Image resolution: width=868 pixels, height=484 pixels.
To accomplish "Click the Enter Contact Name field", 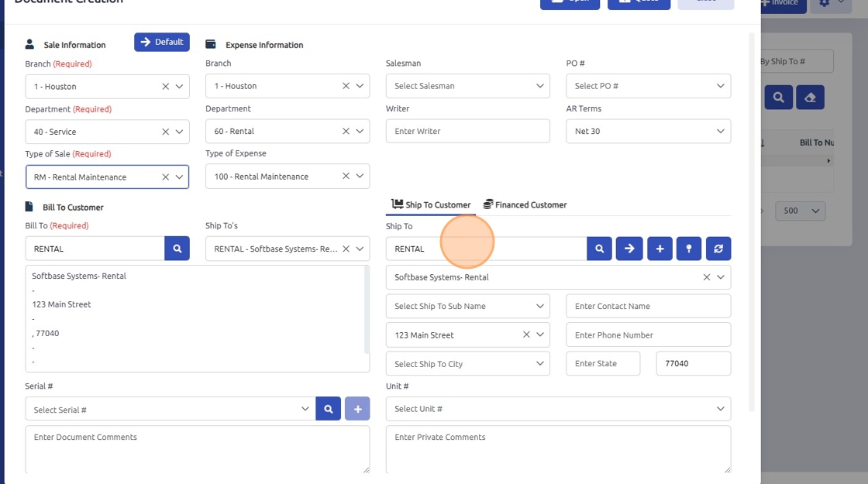I will point(648,306).
